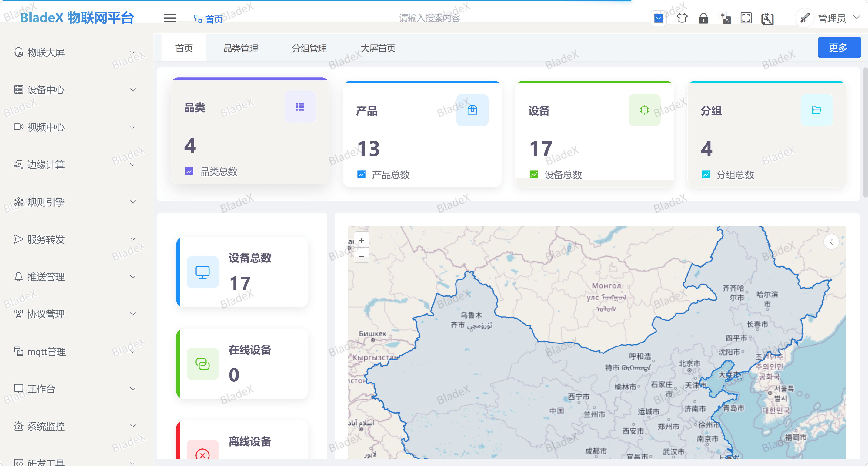868x466 pixels.
Task: Click the 设备中心 sidebar icon
Action: 18,90
